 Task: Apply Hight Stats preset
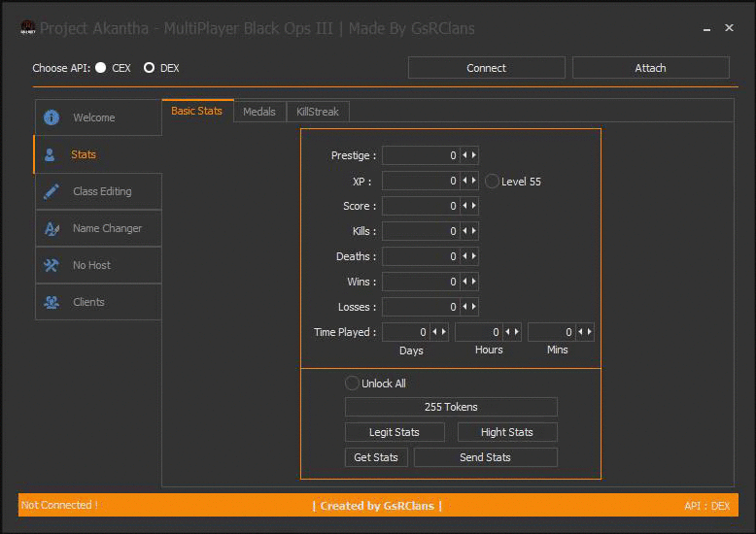507,432
